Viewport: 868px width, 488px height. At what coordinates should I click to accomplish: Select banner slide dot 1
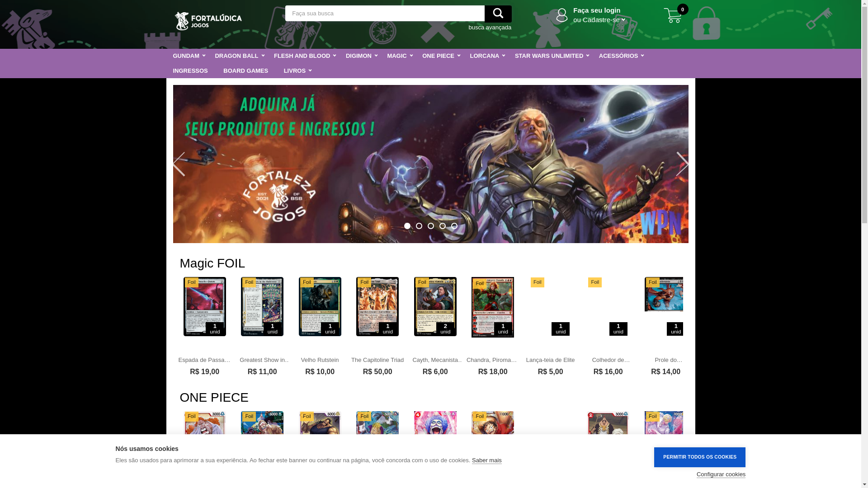tap(407, 226)
